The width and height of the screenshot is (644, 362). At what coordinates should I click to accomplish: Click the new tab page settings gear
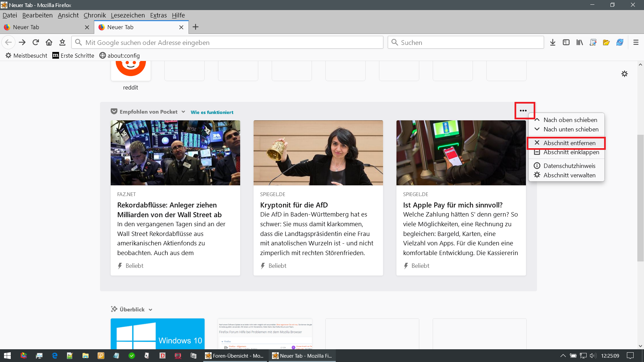(x=624, y=74)
